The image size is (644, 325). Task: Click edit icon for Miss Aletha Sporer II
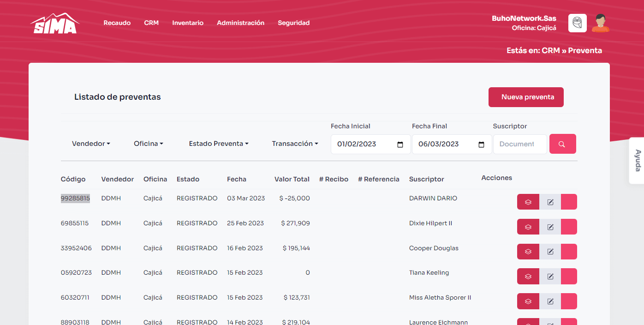(550, 301)
